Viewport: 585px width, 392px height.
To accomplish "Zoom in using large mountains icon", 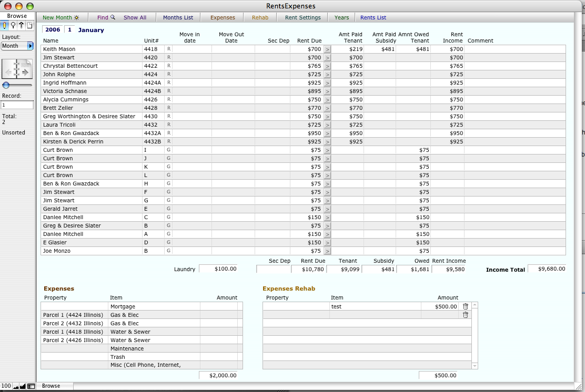I will pyautogui.click(x=23, y=386).
